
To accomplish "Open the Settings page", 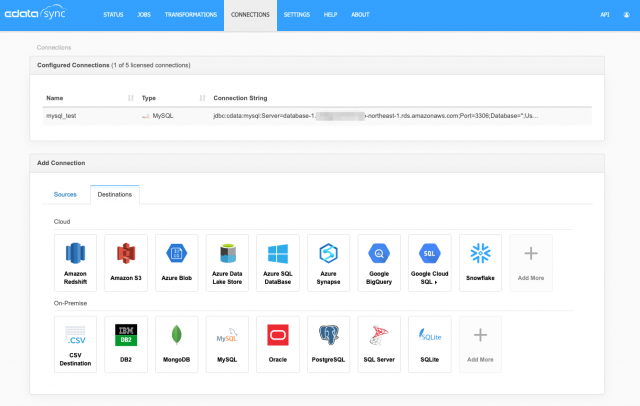I will click(297, 15).
